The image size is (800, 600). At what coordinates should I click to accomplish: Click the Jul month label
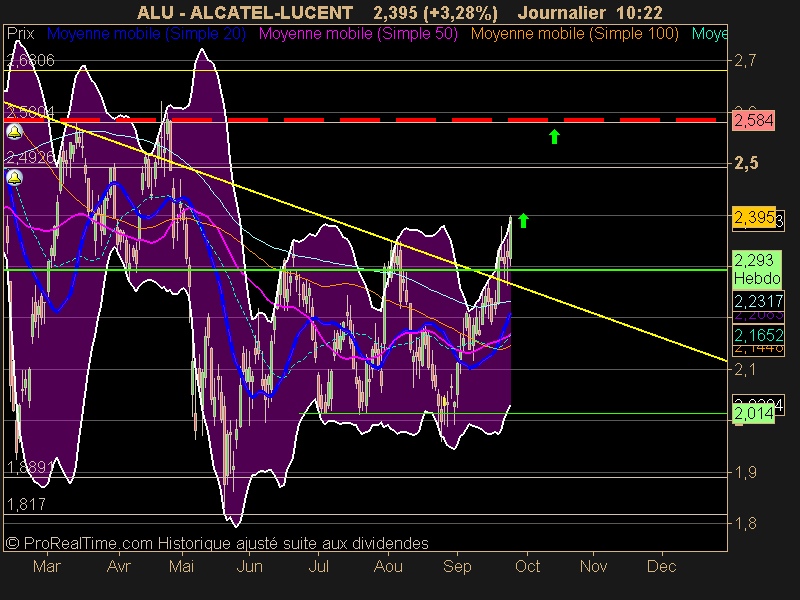point(319,566)
